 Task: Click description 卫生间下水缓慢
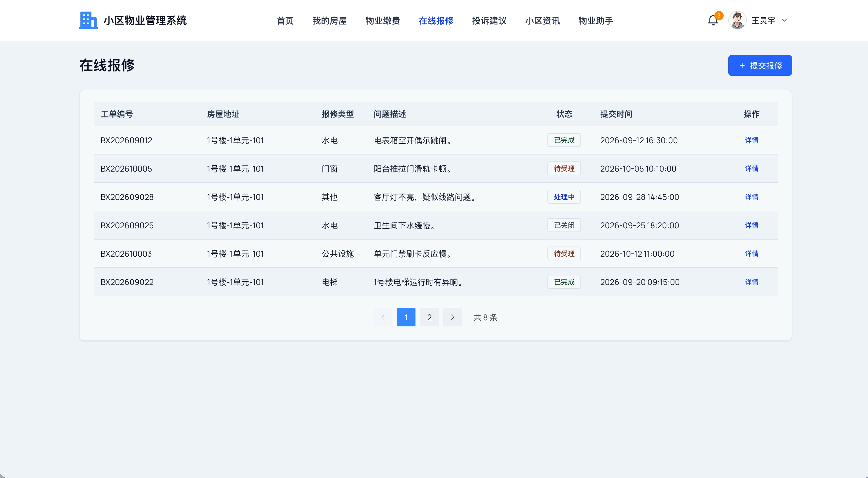pyautogui.click(x=405, y=225)
